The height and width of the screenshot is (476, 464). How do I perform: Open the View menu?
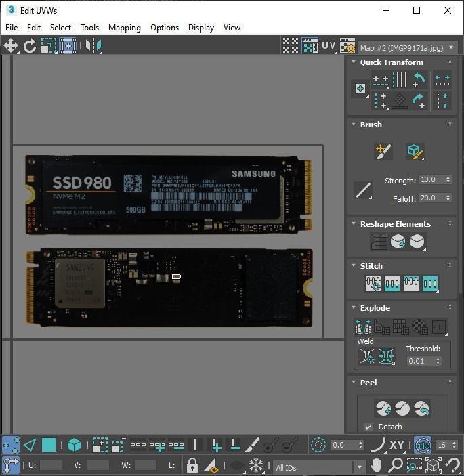[x=232, y=28]
